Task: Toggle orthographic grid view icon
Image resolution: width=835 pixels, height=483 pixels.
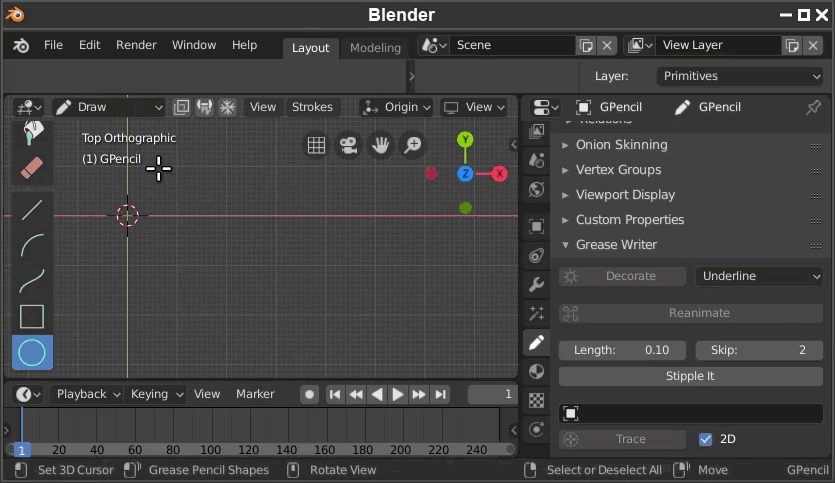Action: pyautogui.click(x=316, y=145)
